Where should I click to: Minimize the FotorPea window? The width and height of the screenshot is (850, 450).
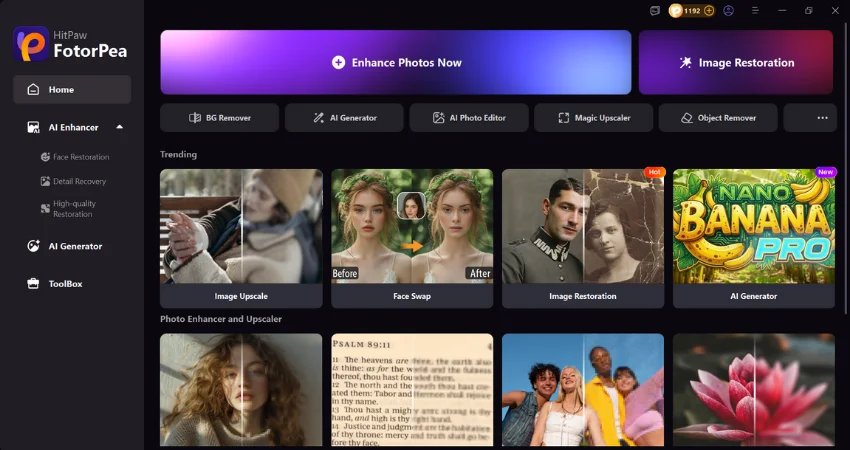pos(782,10)
